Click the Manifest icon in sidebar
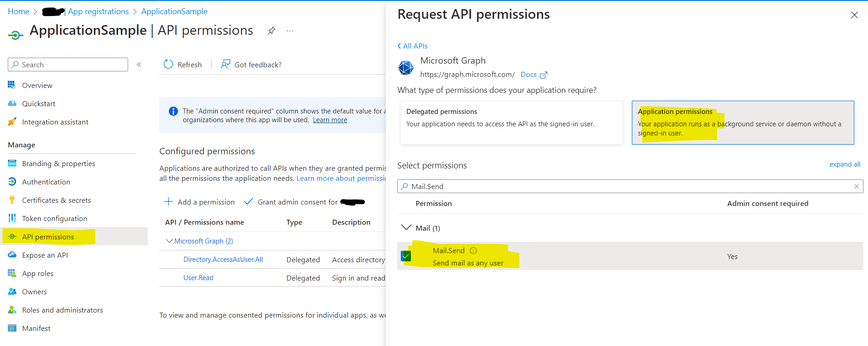The width and height of the screenshot is (868, 346). [x=12, y=328]
